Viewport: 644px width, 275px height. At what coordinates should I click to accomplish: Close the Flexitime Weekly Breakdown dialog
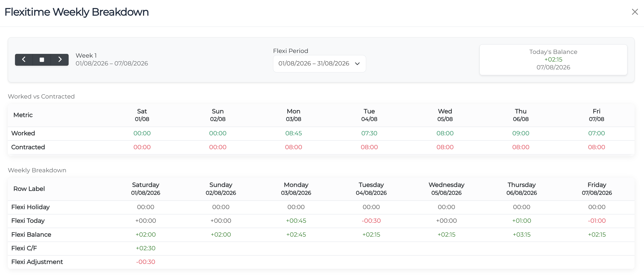pos(635,12)
